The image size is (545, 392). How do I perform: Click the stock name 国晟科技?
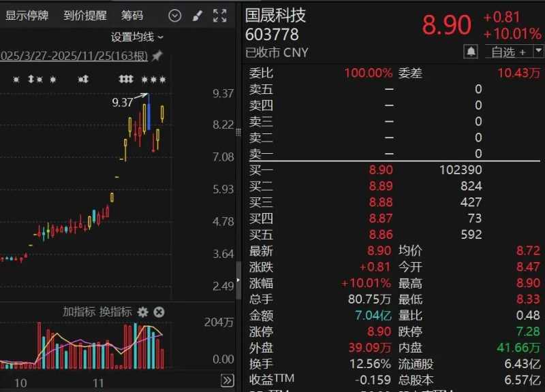pos(276,15)
